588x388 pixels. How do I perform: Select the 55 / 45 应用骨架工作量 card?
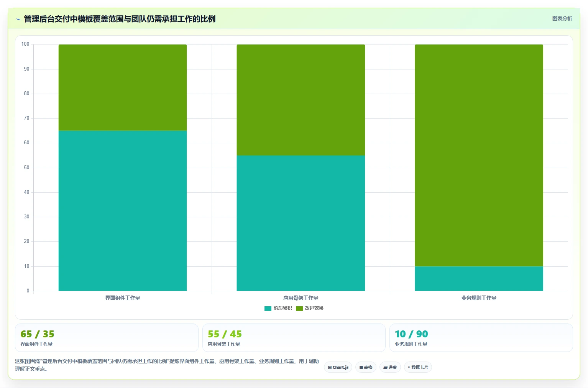(x=294, y=338)
